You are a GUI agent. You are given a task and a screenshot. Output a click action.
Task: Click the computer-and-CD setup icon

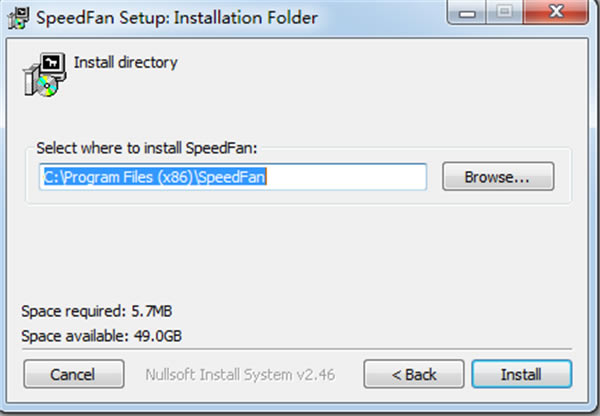[x=45, y=75]
